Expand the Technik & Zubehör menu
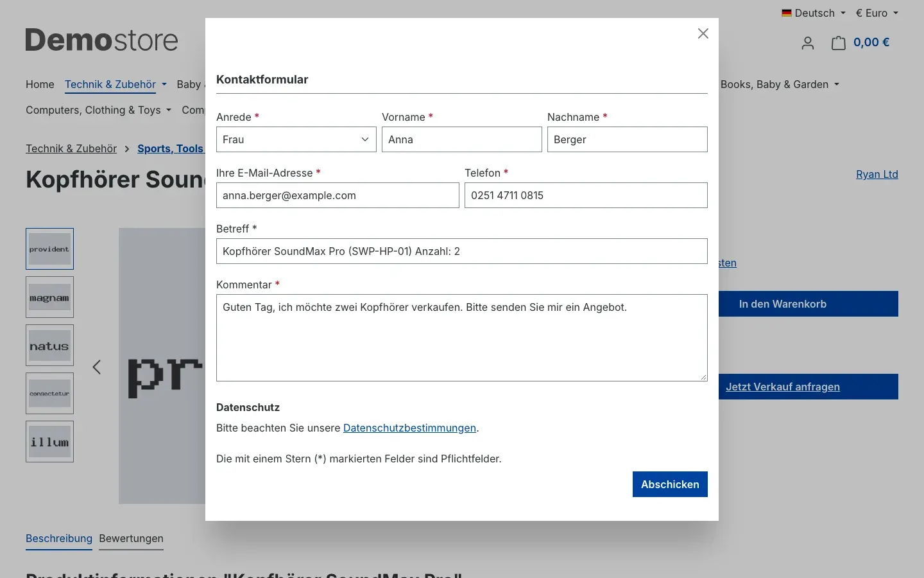This screenshot has width=924, height=578. tap(116, 85)
